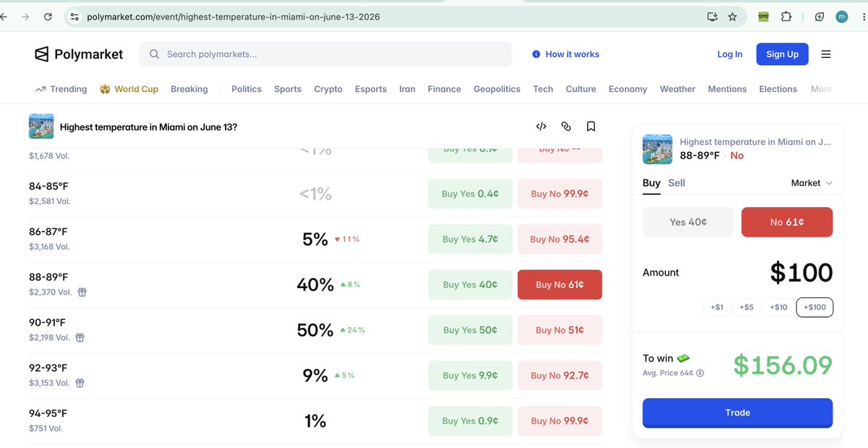
Task: Click Buy Yes 40¢ for 88-89°F
Action: (470, 285)
